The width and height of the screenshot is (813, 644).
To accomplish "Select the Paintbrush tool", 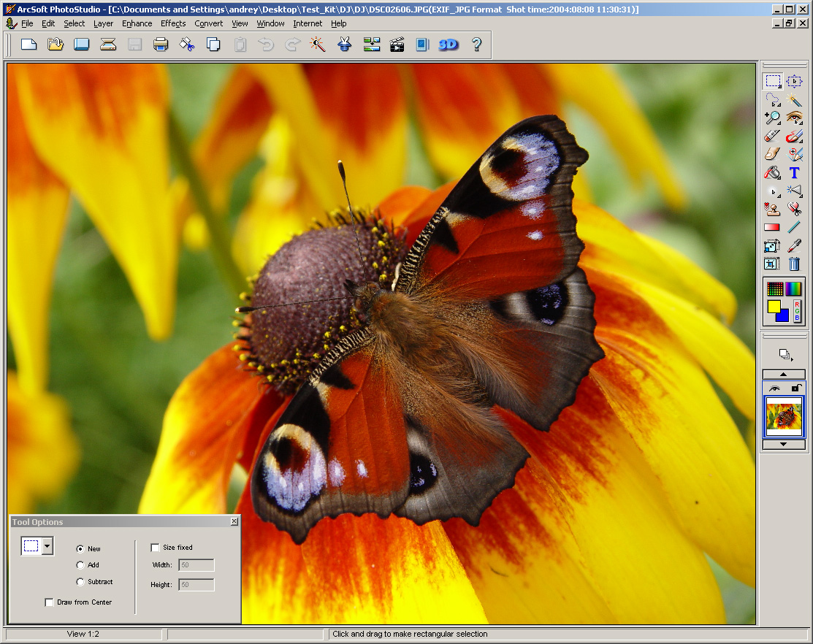I will point(794,136).
